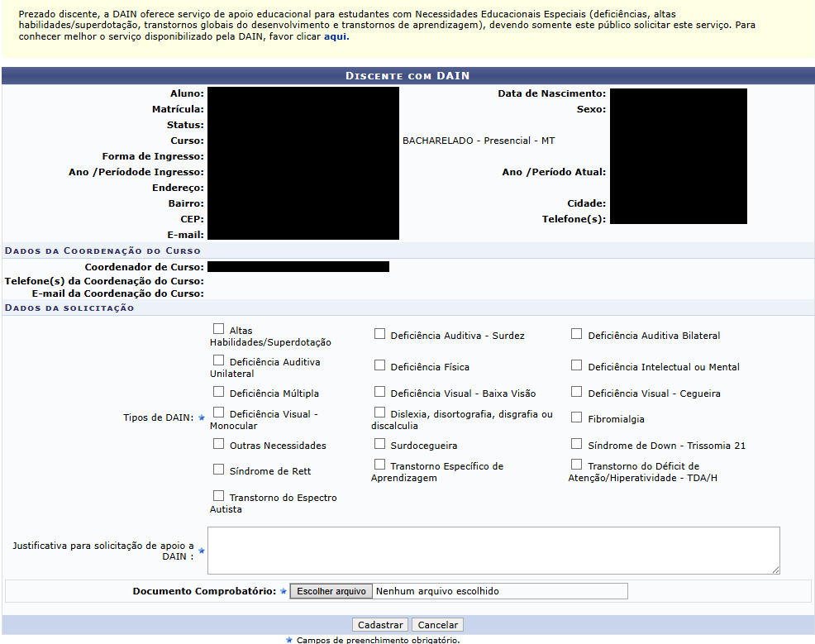Click the 'Coordenador de Curso:' label
This screenshot has width=815, height=644.
click(145, 267)
